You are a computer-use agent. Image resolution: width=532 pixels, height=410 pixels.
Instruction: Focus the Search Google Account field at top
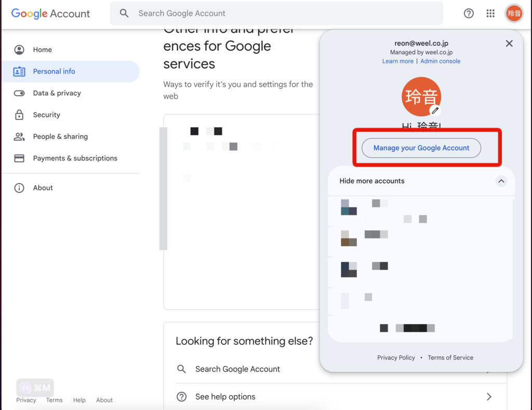[276, 13]
